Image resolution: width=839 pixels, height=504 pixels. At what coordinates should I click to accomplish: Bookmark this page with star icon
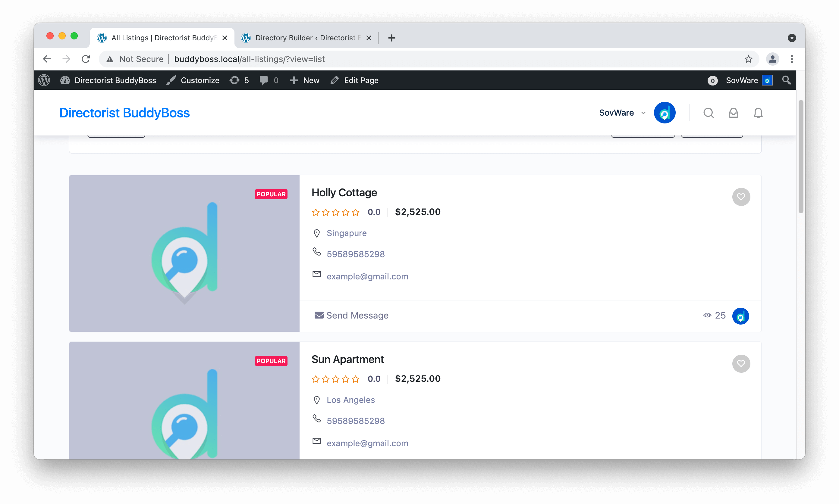(748, 59)
